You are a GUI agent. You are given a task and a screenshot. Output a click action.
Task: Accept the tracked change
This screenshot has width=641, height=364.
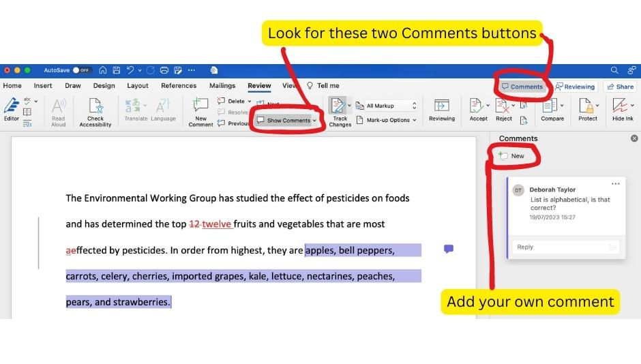[x=475, y=106]
